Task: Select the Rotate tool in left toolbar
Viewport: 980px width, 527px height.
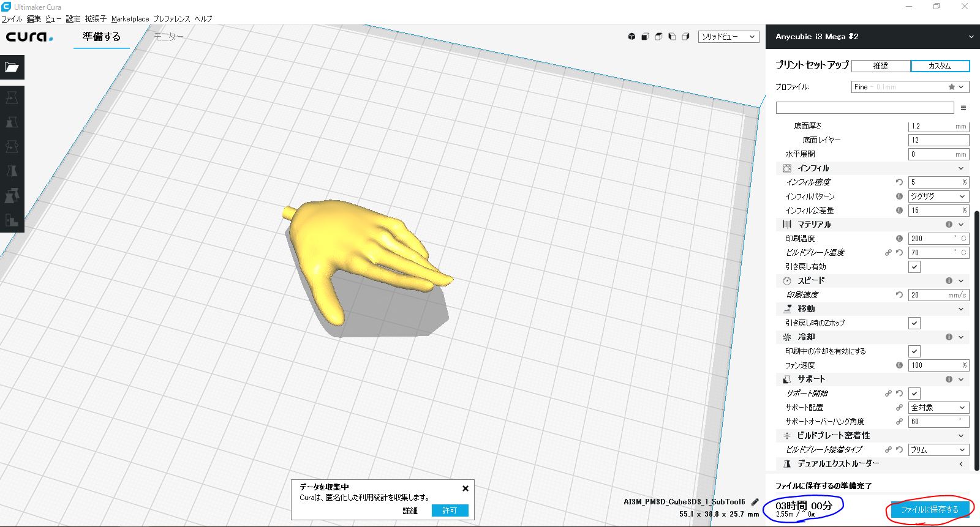Action: point(12,147)
